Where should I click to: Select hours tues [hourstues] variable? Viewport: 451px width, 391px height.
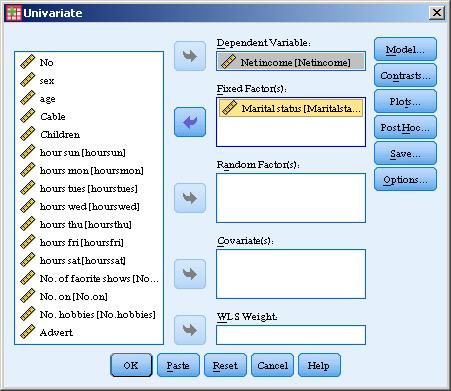coord(89,188)
